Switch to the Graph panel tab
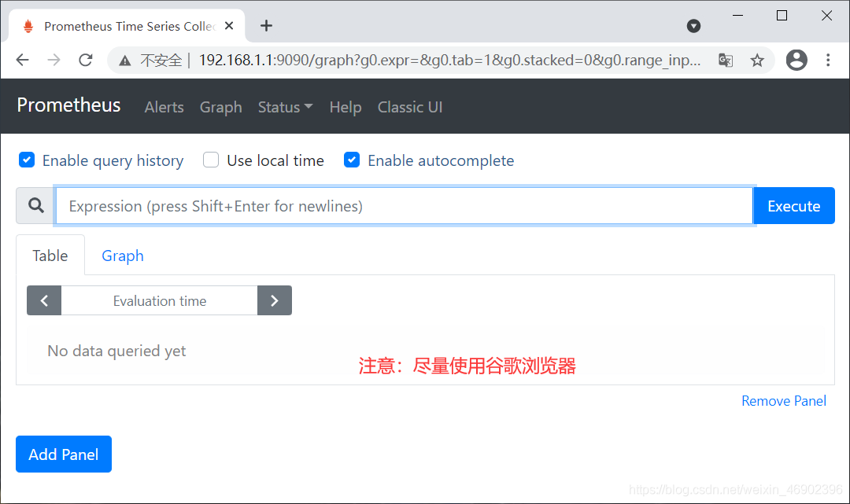Viewport: 850px width, 504px height. pyautogui.click(x=123, y=256)
